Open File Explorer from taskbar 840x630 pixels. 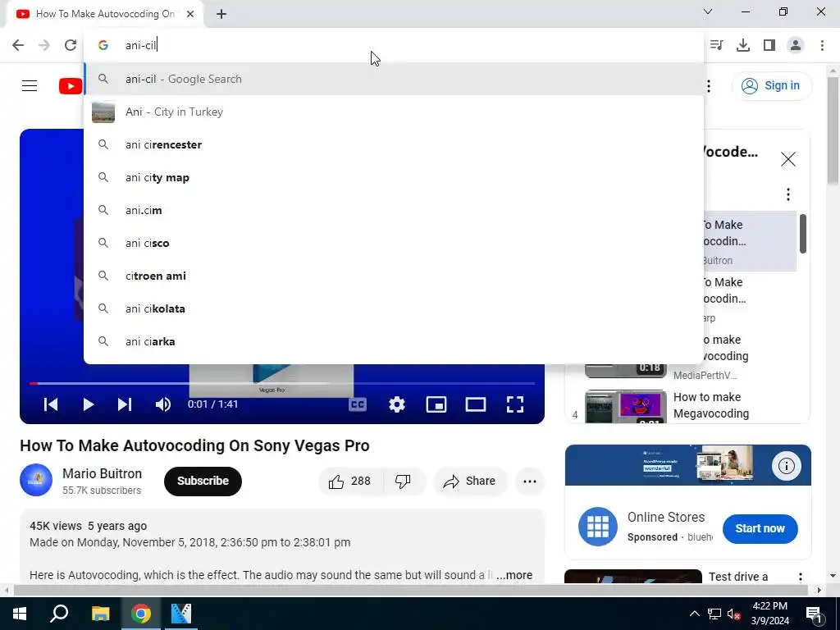100,614
